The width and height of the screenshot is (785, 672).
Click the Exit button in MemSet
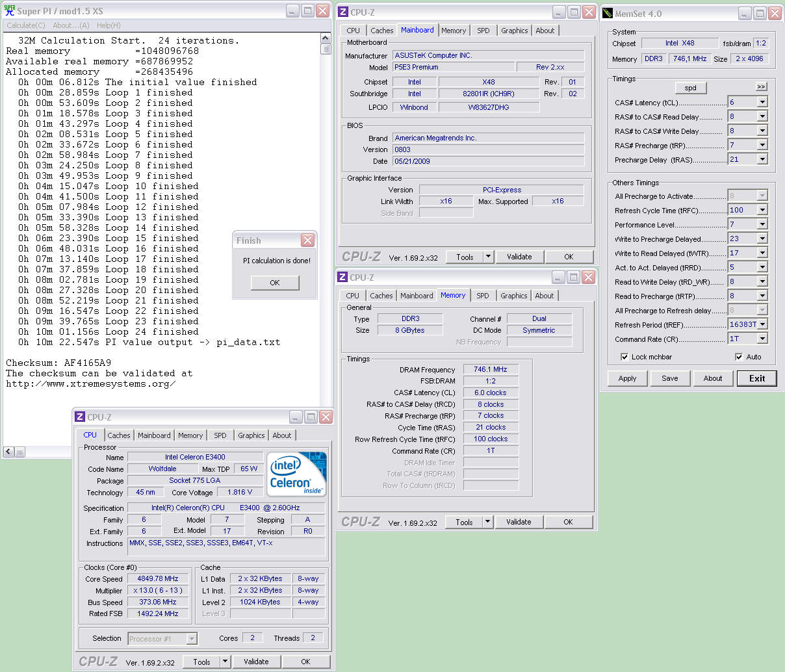point(757,378)
